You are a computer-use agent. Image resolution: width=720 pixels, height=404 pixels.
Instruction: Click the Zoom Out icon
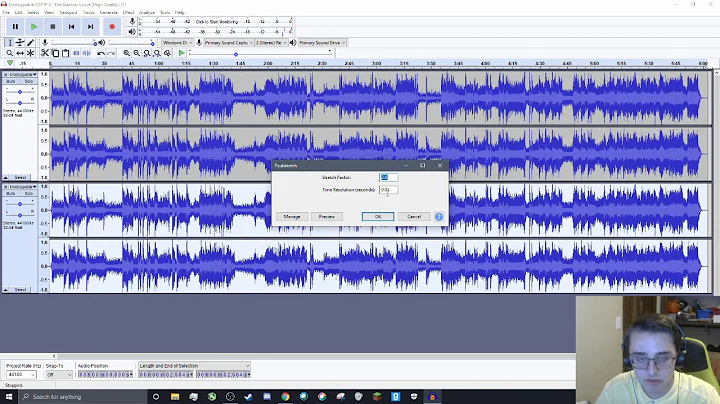coord(136,53)
